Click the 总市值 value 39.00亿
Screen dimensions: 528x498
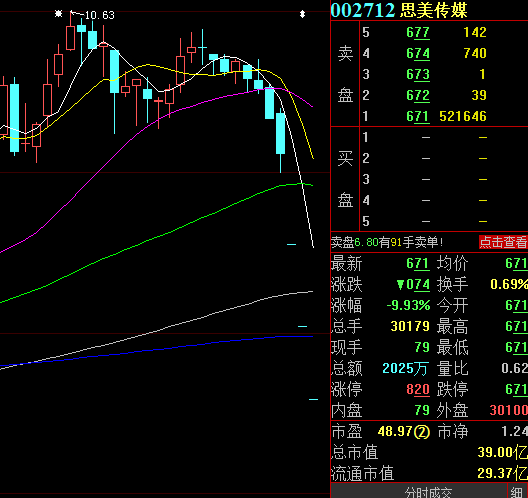tap(502, 452)
